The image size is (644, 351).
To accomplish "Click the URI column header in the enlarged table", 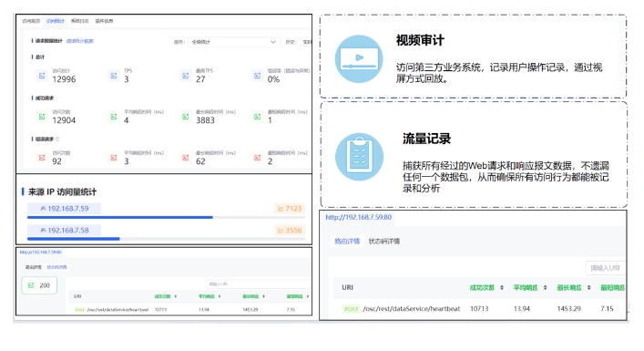I will tap(347, 288).
